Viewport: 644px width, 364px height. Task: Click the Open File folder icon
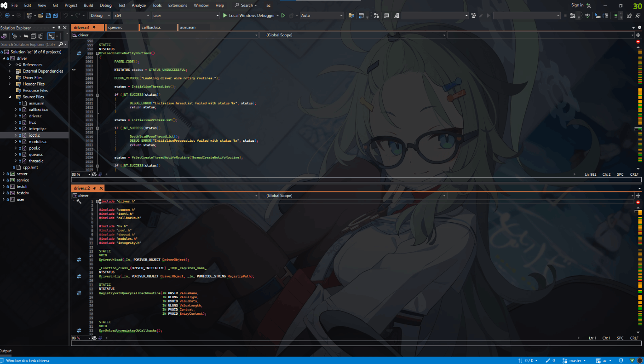pyautogui.click(x=41, y=15)
